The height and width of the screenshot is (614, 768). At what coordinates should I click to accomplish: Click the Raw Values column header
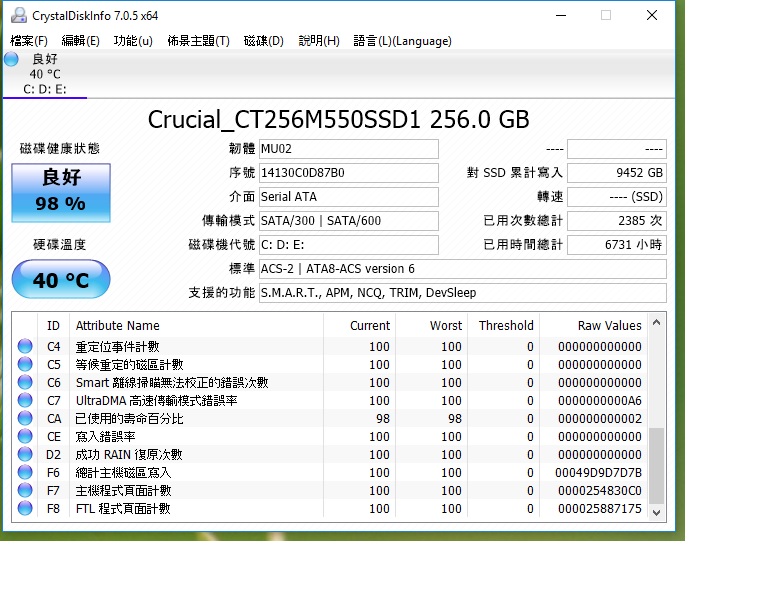[593, 326]
